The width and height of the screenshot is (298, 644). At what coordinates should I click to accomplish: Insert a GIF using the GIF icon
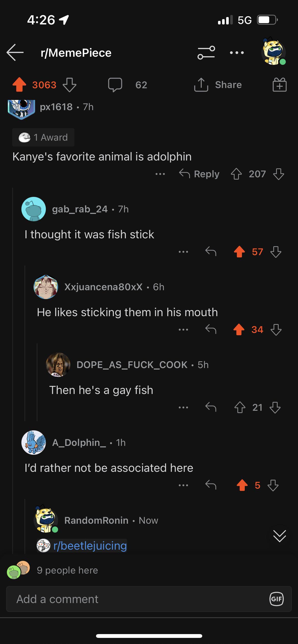(277, 599)
